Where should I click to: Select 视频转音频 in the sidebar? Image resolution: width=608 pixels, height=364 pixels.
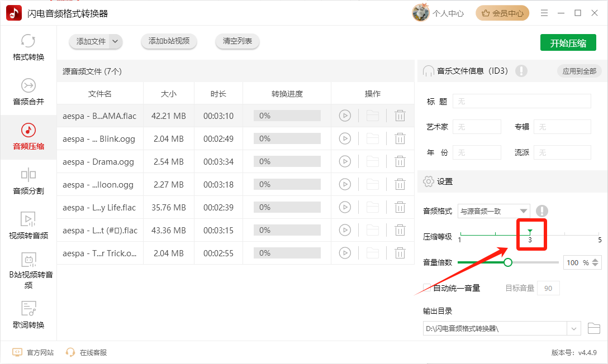coord(28,226)
